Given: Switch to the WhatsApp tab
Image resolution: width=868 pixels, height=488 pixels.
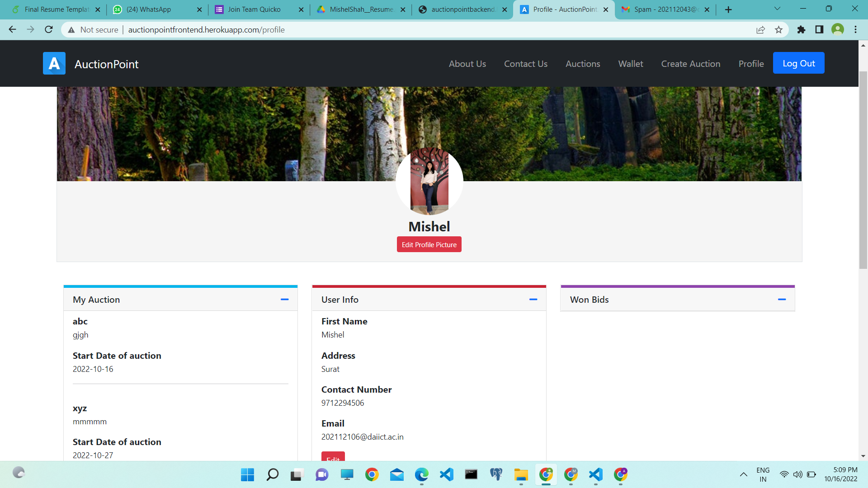Looking at the screenshot, I should click(x=149, y=9).
